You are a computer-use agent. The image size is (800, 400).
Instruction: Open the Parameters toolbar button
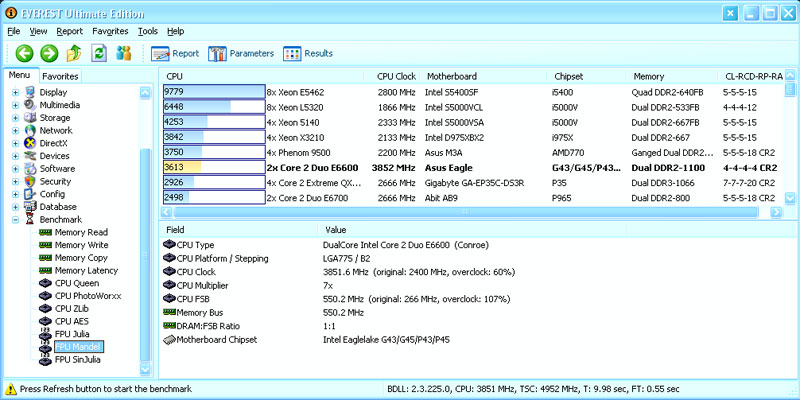coord(241,54)
